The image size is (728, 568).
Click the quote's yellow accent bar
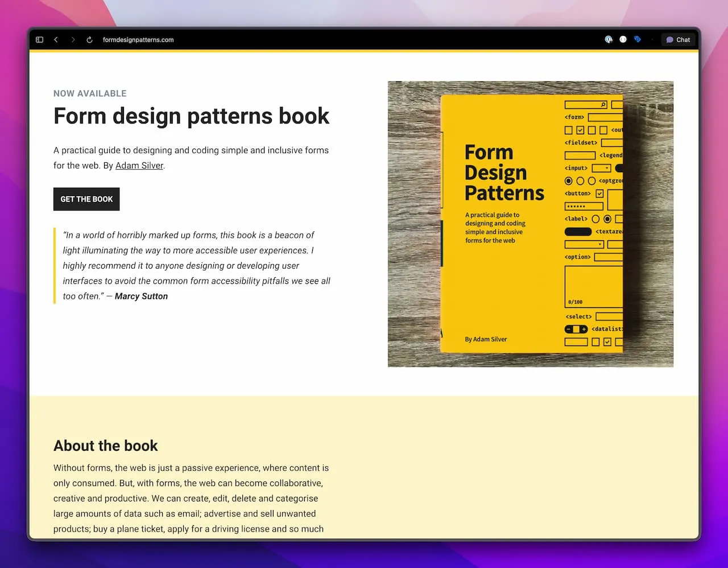(x=55, y=265)
